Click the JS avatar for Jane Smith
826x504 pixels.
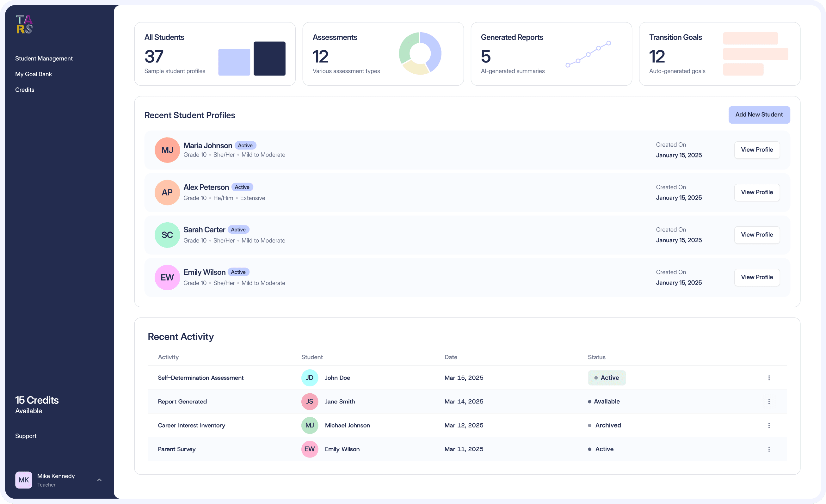click(x=310, y=402)
